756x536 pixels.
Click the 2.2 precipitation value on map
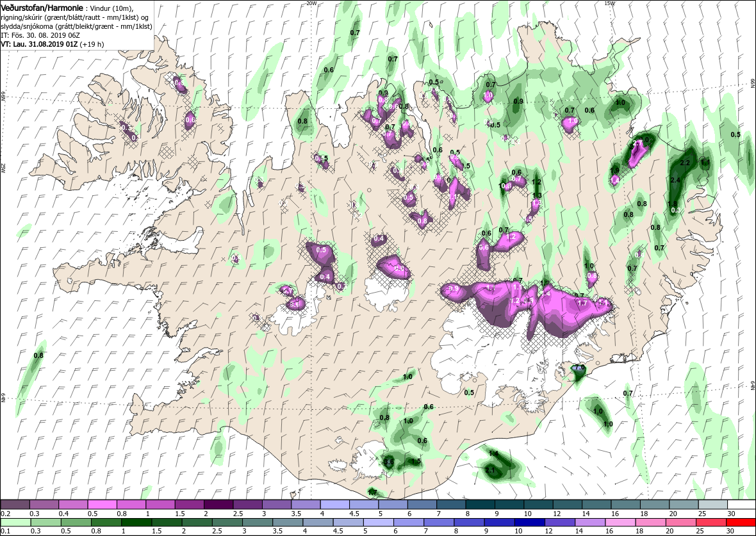pyautogui.click(x=684, y=163)
